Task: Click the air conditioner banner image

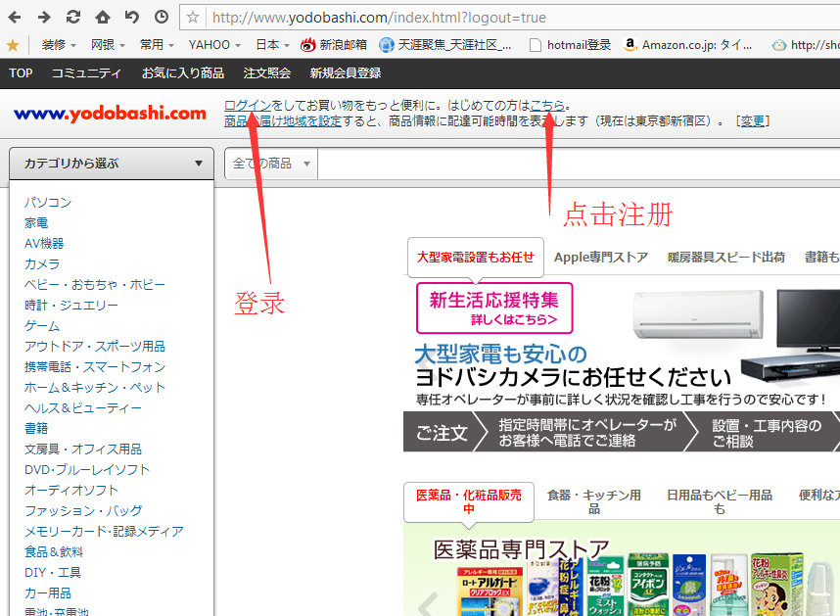Action: (698, 315)
